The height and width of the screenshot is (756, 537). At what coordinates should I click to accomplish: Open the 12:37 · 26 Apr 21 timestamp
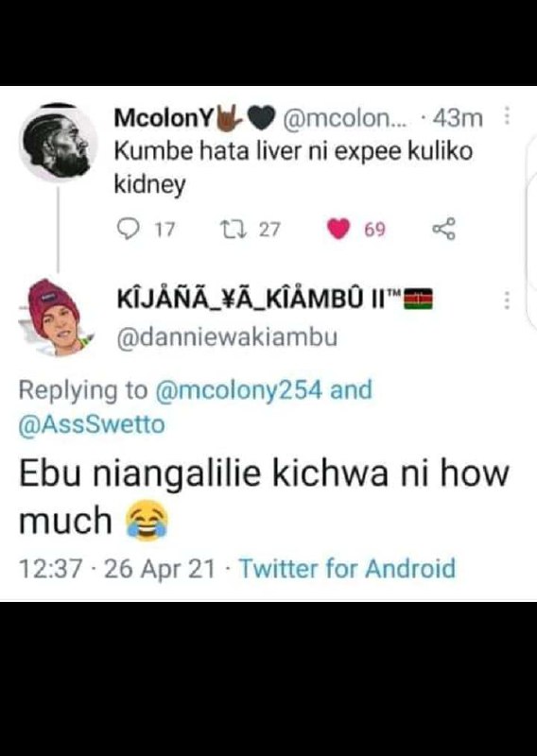tap(116, 568)
